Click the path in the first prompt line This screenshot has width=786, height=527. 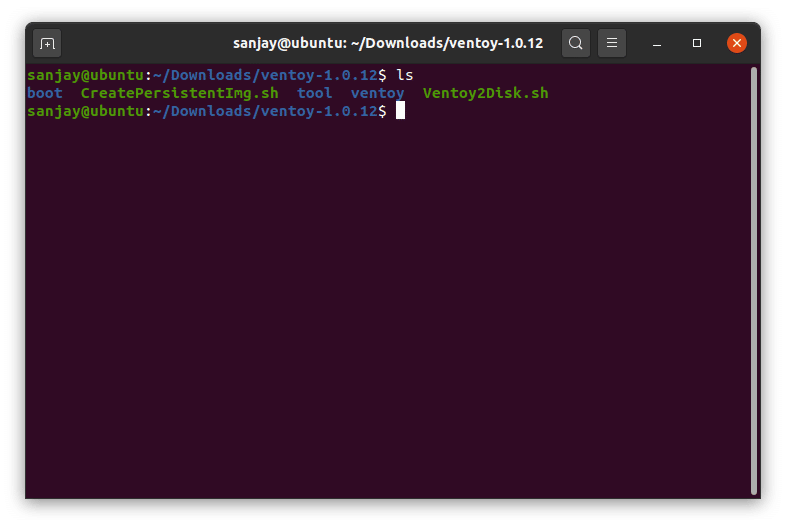[x=265, y=75]
